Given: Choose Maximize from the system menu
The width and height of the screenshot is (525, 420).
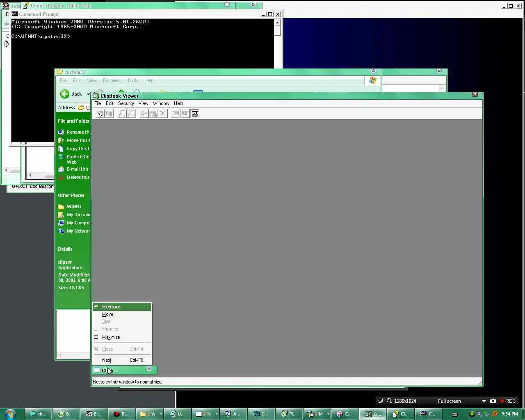Looking at the screenshot, I should pyautogui.click(x=122, y=337).
